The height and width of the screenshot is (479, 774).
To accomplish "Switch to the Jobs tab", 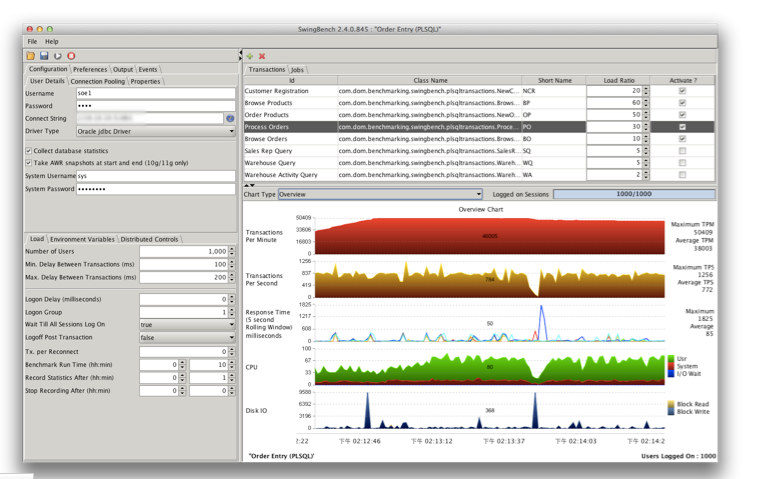I will pos(298,69).
